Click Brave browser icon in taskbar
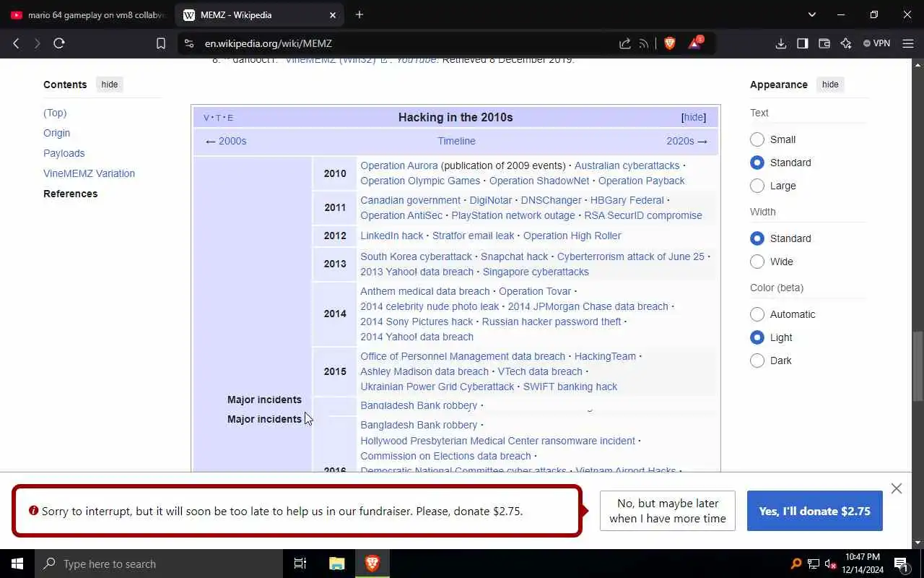 [372, 564]
